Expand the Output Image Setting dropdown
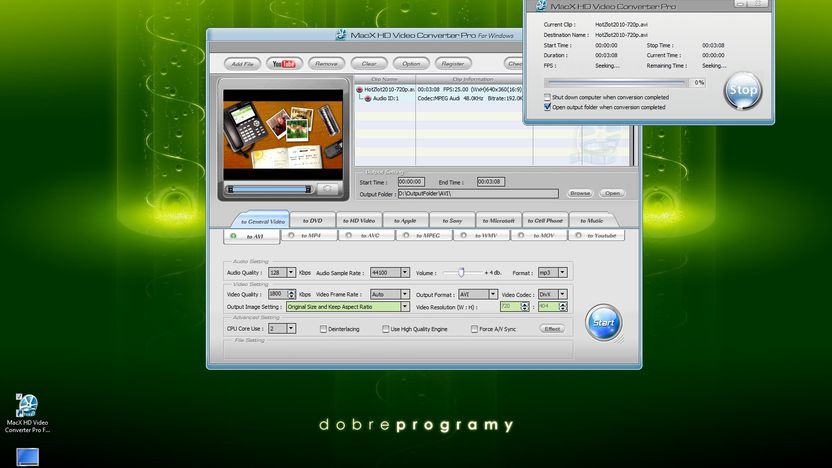Image resolution: width=832 pixels, height=468 pixels. pos(405,307)
